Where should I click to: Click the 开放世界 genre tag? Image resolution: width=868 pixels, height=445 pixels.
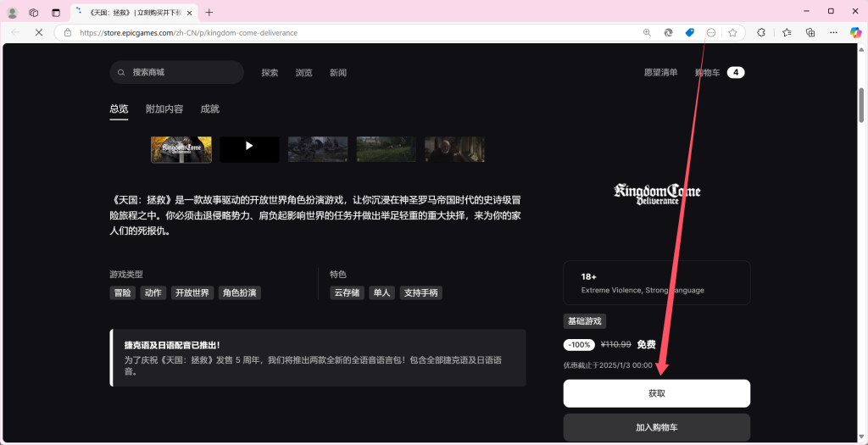(192, 292)
